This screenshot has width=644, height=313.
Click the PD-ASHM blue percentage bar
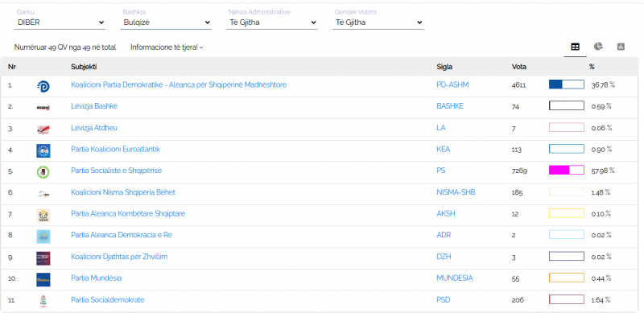click(567, 84)
